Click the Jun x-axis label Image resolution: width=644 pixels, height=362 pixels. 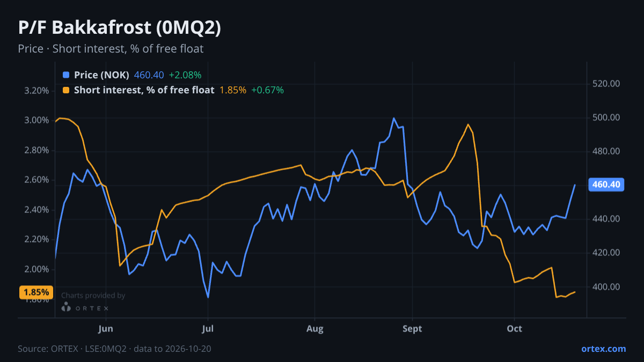coord(106,329)
